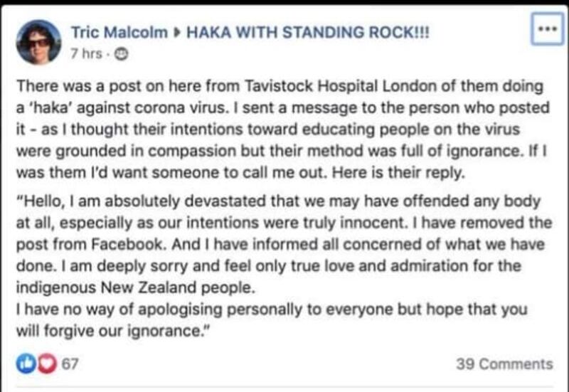
Task: Click Tric Malcolm's profile picture
Action: [x=39, y=42]
